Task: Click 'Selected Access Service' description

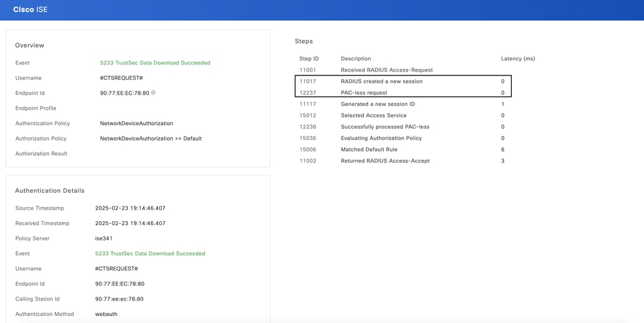Action: click(x=374, y=115)
